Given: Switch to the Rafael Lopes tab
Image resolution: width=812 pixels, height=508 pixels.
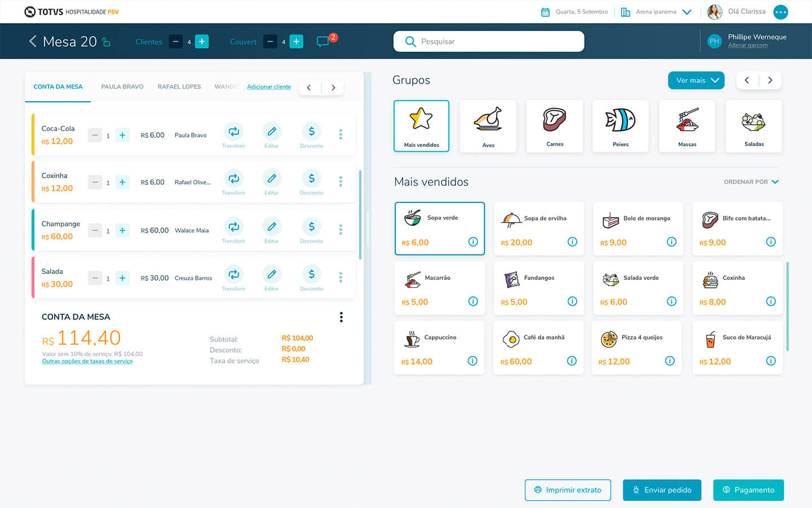Looking at the screenshot, I should [179, 87].
